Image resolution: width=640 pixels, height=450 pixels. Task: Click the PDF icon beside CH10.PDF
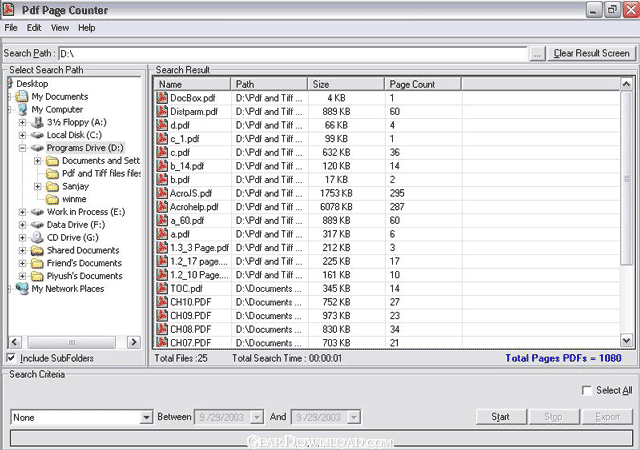click(x=162, y=302)
